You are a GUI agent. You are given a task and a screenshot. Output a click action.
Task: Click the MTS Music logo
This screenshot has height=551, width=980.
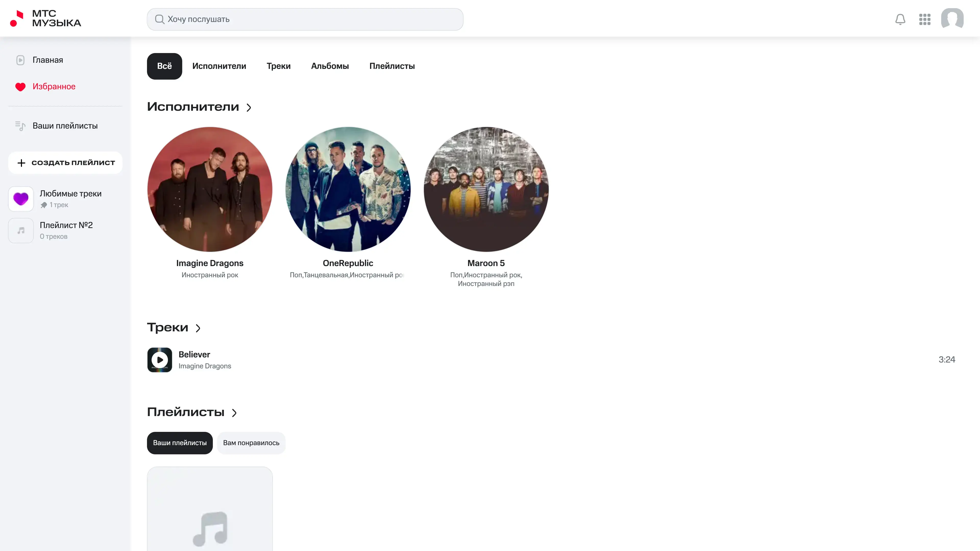(45, 18)
